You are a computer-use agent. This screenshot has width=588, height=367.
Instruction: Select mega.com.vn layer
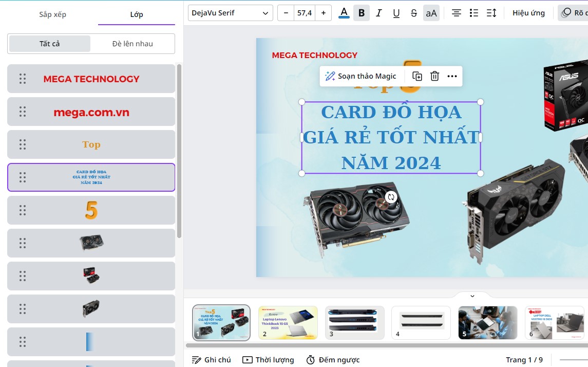[91, 112]
